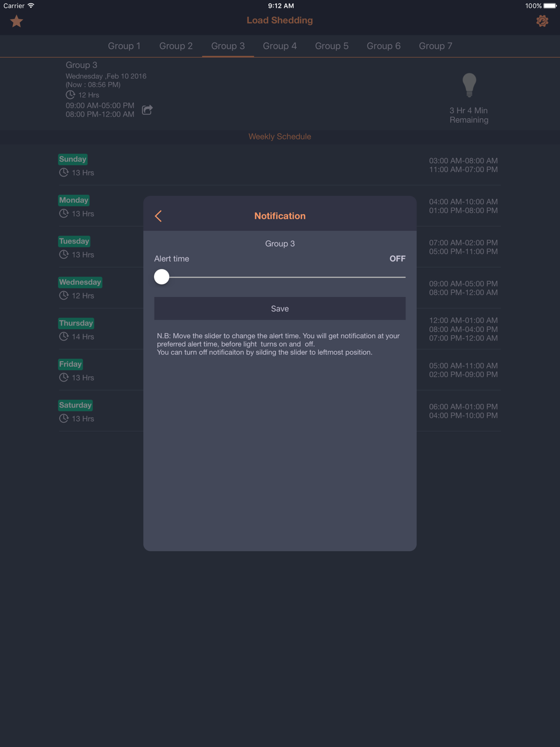Screen dimensions: 560x747
Task: Click the Load Shedding title
Action: (280, 20)
